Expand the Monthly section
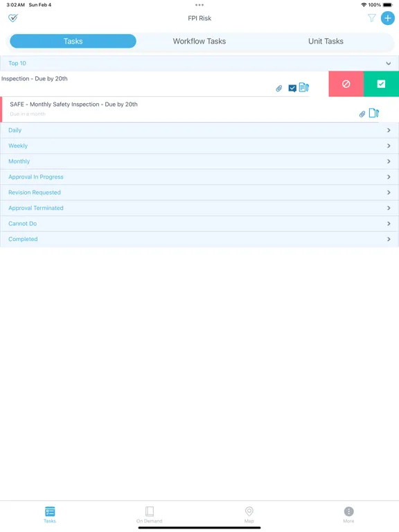 coord(199,161)
